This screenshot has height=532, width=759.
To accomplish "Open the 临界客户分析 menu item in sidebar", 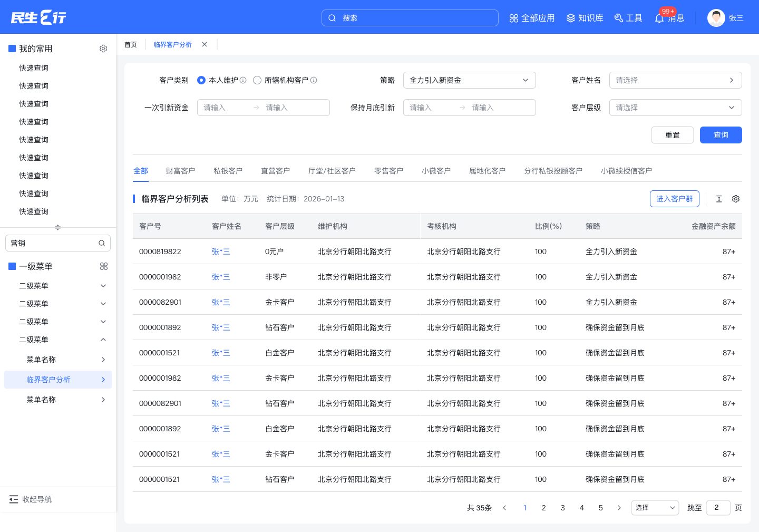I will coord(58,380).
